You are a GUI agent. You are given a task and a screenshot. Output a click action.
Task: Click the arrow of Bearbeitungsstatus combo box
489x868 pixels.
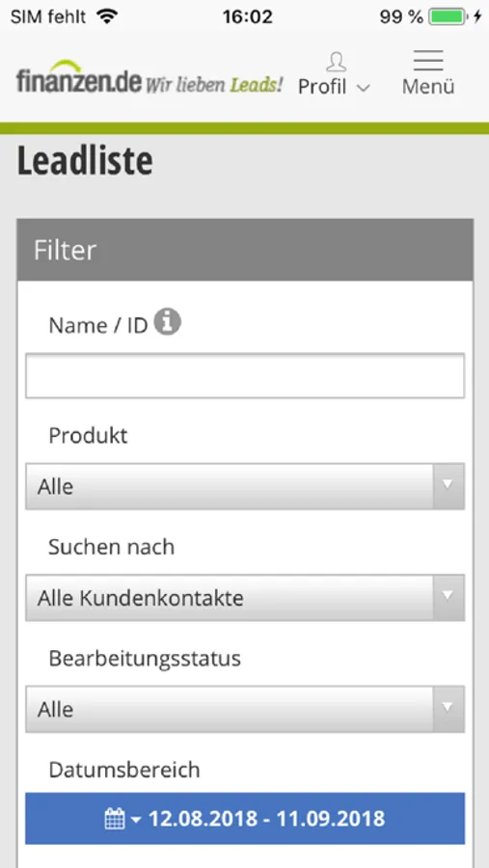coord(448,709)
